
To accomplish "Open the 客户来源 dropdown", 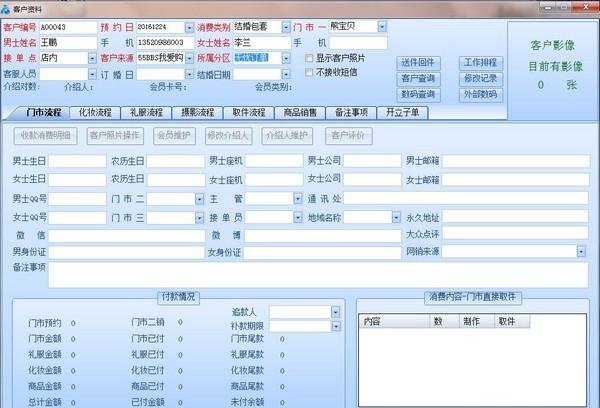I will point(189,58).
